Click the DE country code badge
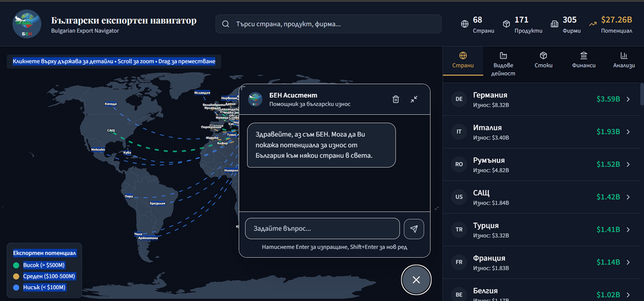This screenshot has width=644, height=301. (459, 99)
